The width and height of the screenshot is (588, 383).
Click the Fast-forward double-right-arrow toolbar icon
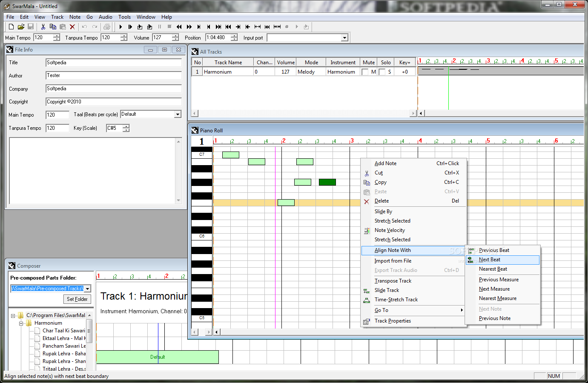tap(189, 27)
